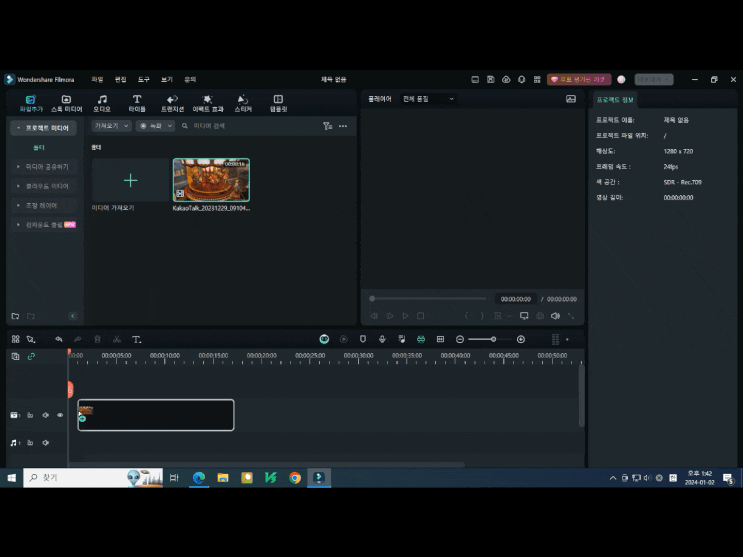The width and height of the screenshot is (743, 557).
Task: Click the timeline zoom slider
Action: pyautogui.click(x=493, y=340)
